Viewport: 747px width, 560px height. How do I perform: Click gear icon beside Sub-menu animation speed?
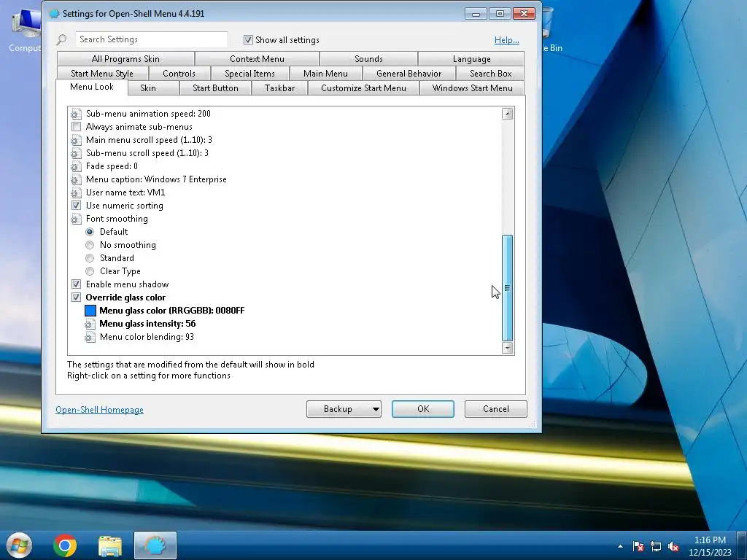pos(76,114)
